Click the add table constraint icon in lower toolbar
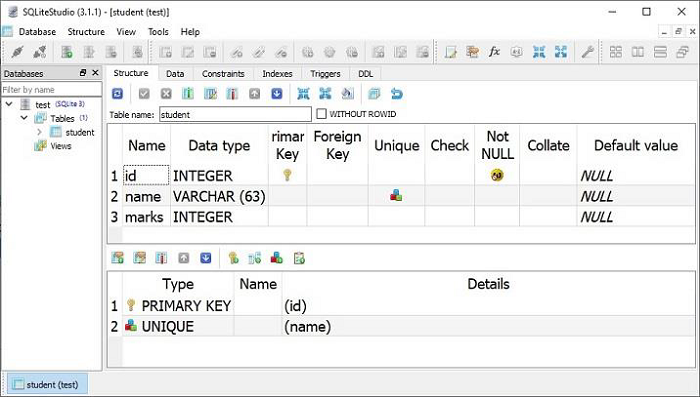 click(x=117, y=258)
